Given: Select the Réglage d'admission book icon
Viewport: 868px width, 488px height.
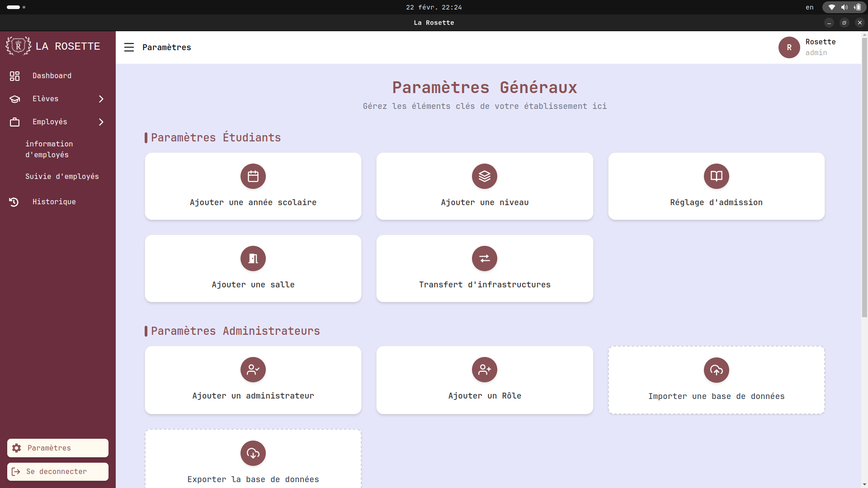Looking at the screenshot, I should [716, 176].
